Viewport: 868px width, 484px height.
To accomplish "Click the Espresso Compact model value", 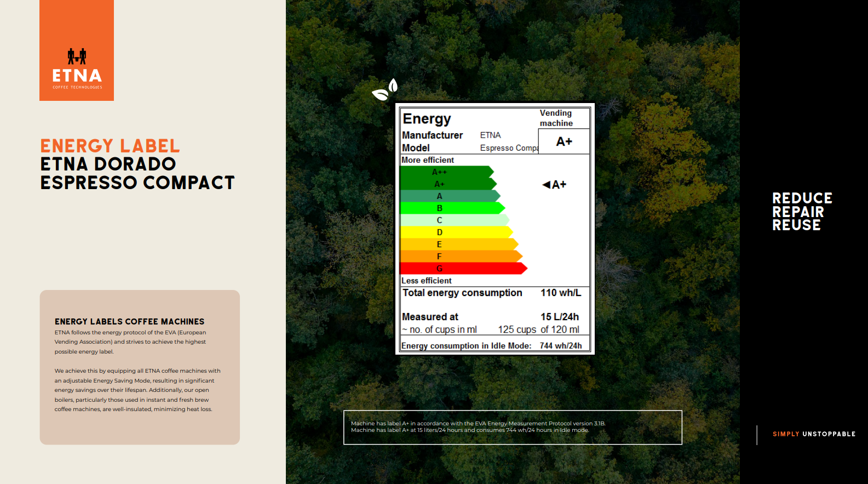I will (509, 148).
